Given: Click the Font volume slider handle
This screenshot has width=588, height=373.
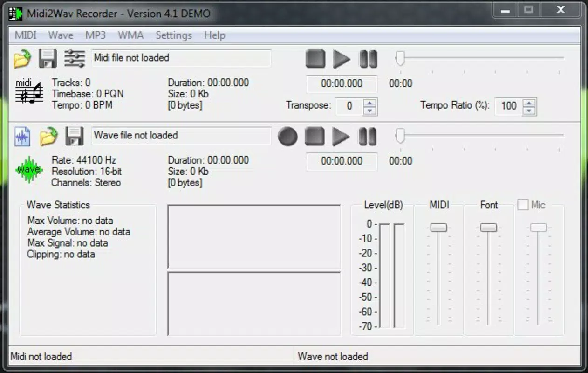Looking at the screenshot, I should click(488, 227).
